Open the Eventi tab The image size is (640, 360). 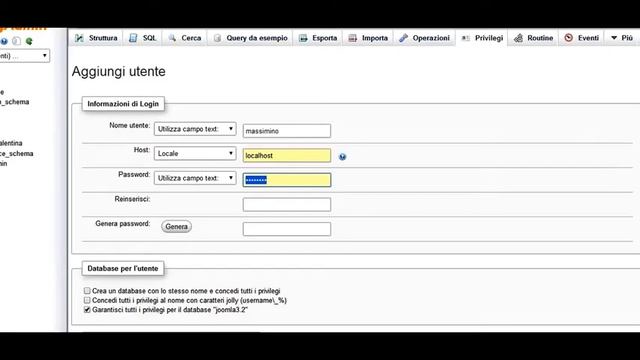[x=582, y=38]
